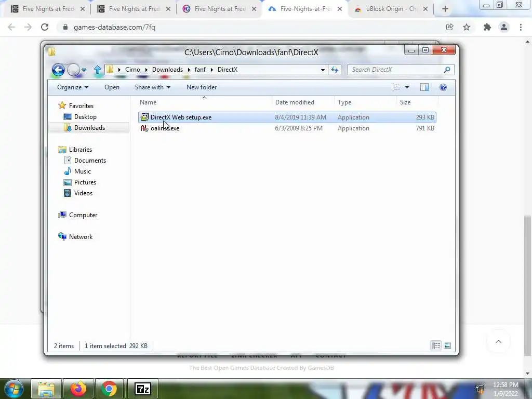532x399 pixels.
Task: Open address bar history dropdown
Action: coord(323,70)
